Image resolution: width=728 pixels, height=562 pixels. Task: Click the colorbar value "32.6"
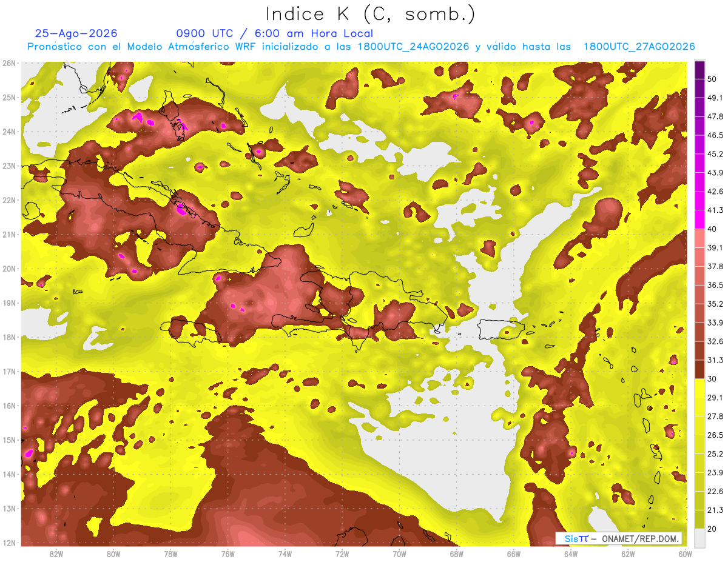pos(715,341)
